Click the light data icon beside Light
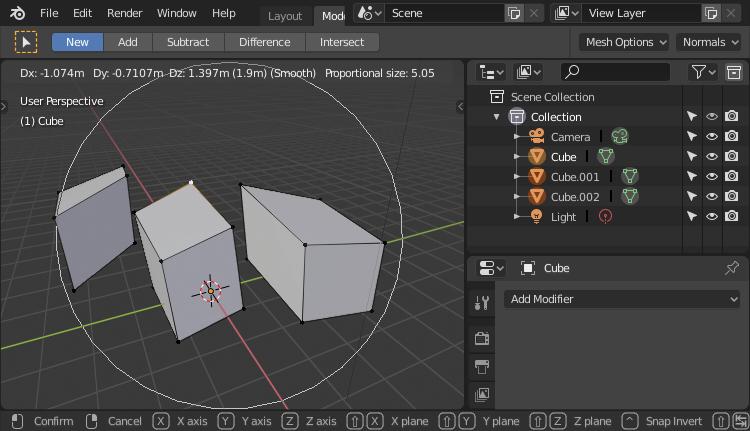Viewport: 750px width, 431px height. coord(606,217)
